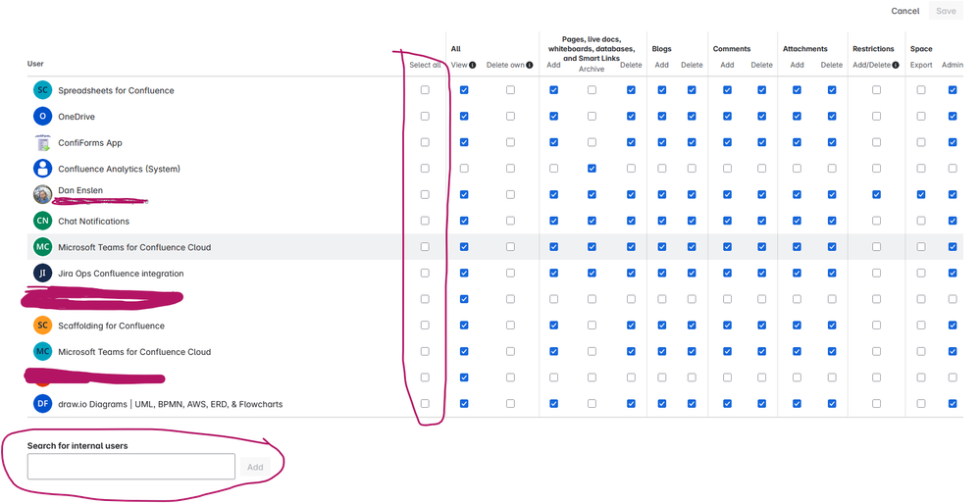Viewport: 980px width, 503px height.
Task: Click Dan Enslen's name link
Action: pos(80,190)
